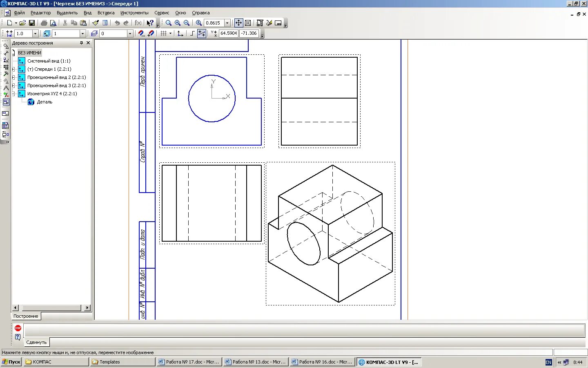Copy properties with the brush icon
Screen dimensions: 588x368
pos(96,23)
